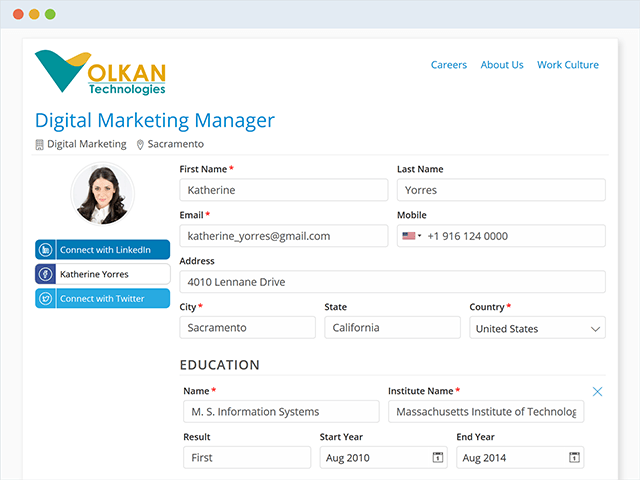Click the Last Name field with Yorres
640x480 pixels.
tap(501, 190)
